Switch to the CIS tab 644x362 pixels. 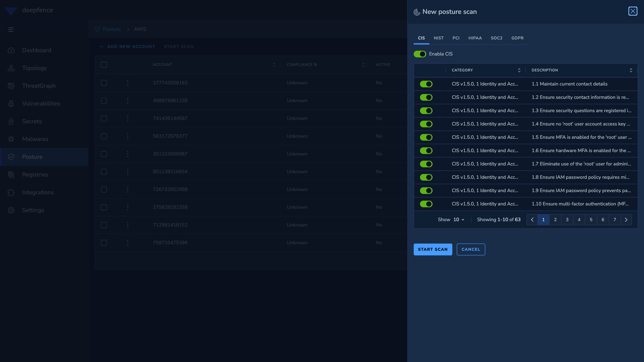421,38
